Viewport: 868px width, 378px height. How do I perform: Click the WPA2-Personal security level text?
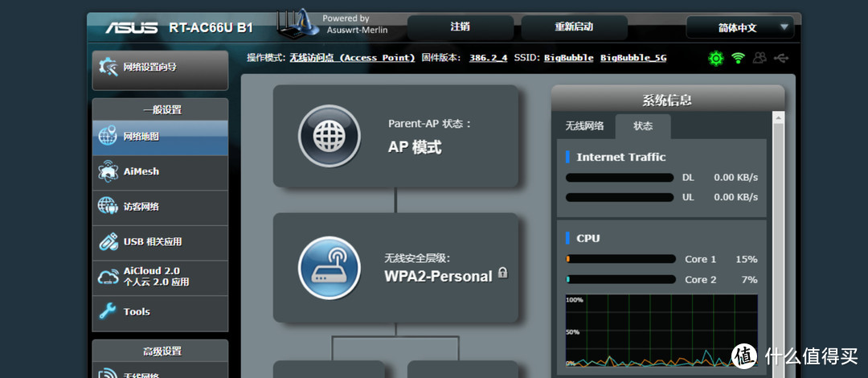[x=439, y=277]
